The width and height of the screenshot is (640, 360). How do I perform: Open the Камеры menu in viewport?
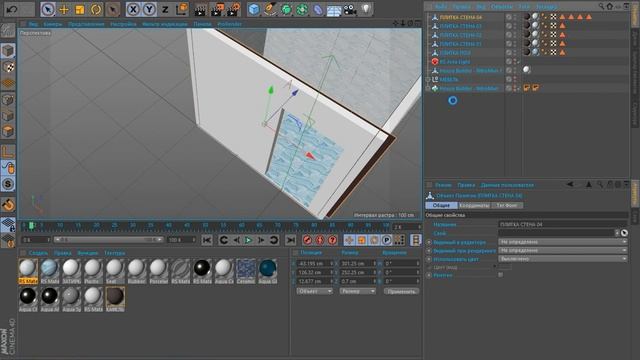pos(53,24)
